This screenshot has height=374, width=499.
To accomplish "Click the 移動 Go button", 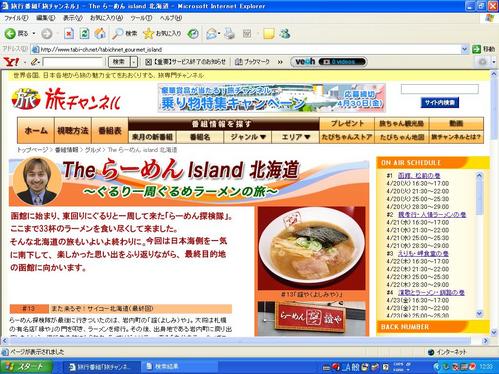I will (x=483, y=49).
